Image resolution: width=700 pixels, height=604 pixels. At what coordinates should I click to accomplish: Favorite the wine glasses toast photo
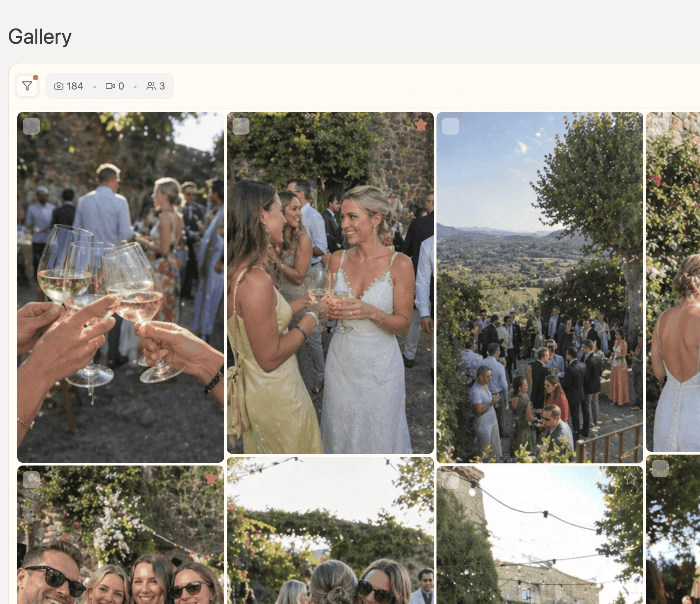click(211, 125)
